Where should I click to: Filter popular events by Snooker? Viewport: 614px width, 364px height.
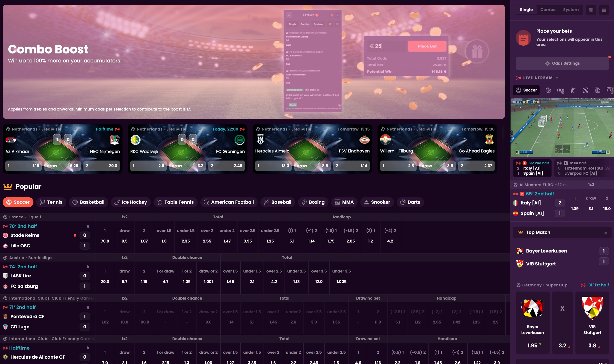point(377,202)
